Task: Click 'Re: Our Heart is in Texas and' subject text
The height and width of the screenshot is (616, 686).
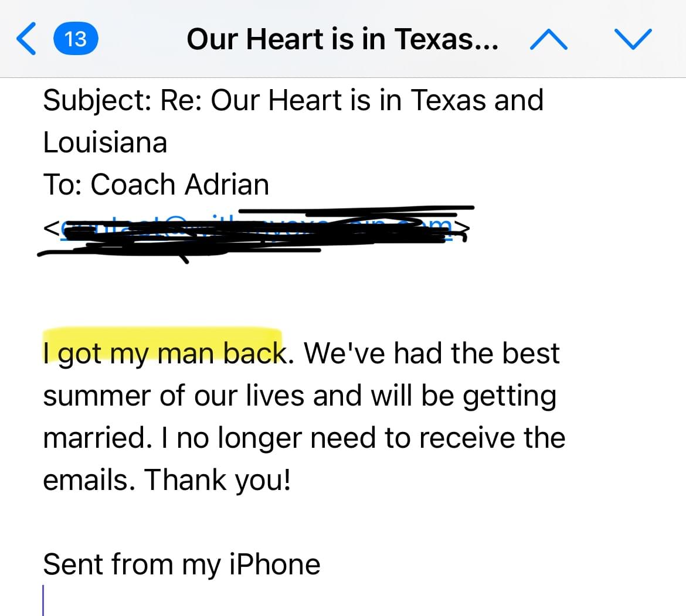Action: 352,101
